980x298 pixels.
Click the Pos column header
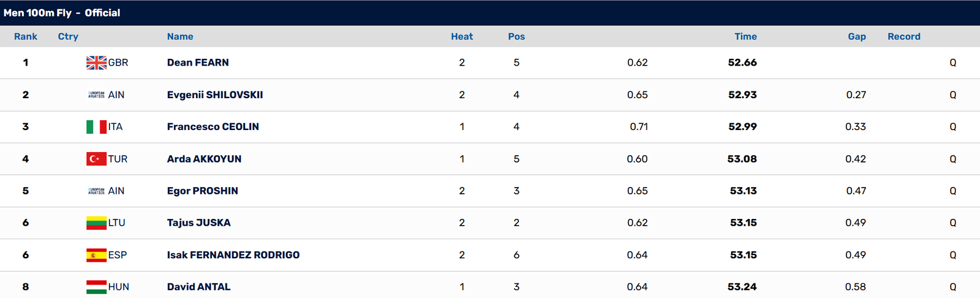[x=516, y=37]
